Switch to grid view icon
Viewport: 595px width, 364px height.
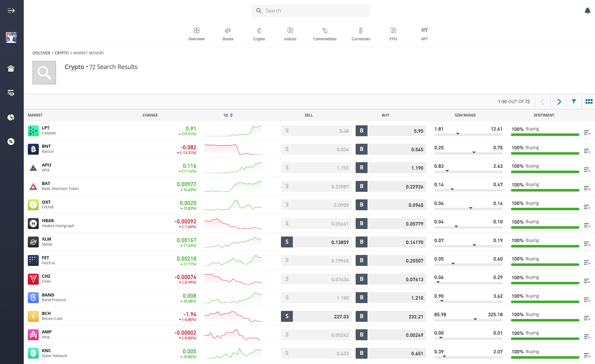(x=589, y=102)
